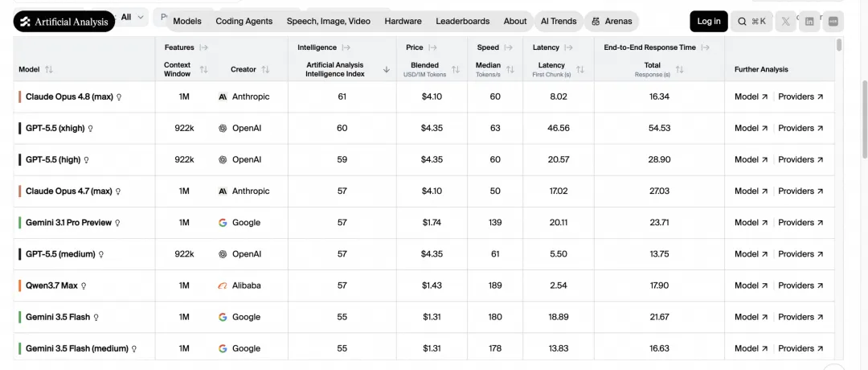Sort by Latency First Chunk arrows icon

coord(580,70)
